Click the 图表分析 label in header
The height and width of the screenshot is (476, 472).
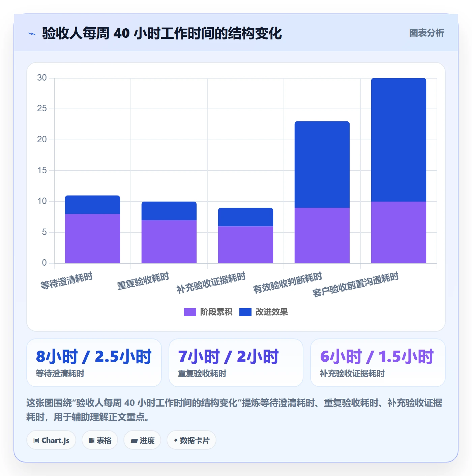coord(426,33)
